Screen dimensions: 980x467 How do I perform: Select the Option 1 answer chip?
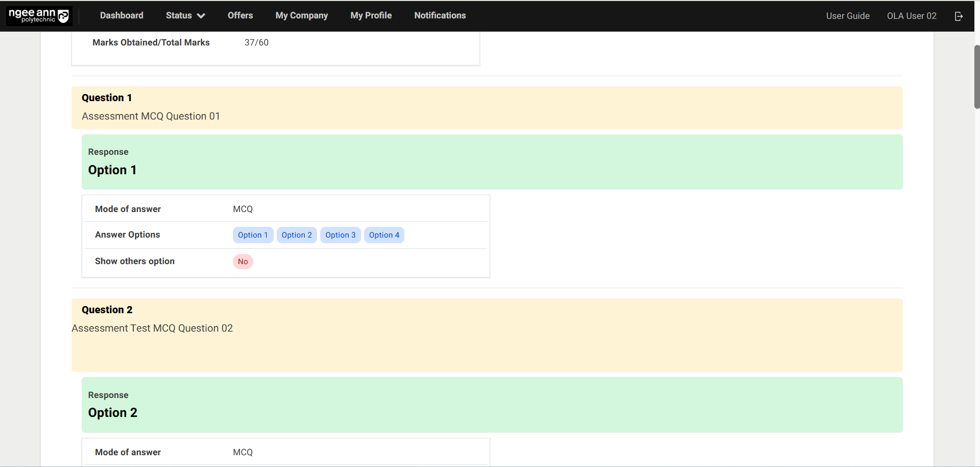pyautogui.click(x=252, y=235)
